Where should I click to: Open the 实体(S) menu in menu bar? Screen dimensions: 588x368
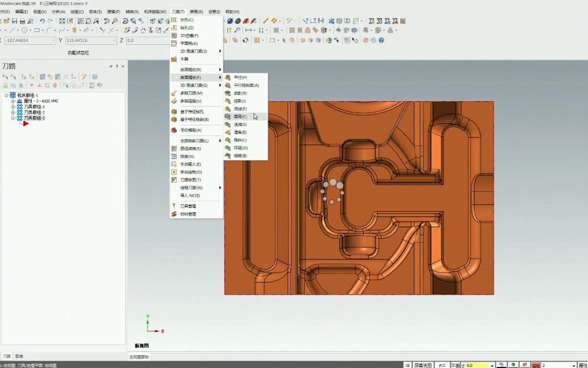click(95, 12)
